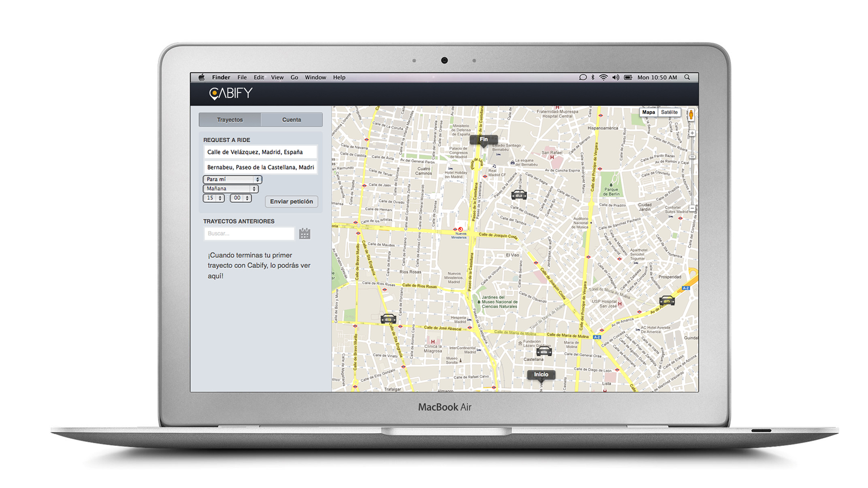Click the Estadio Santiago Bernabéu map label

click(x=507, y=147)
